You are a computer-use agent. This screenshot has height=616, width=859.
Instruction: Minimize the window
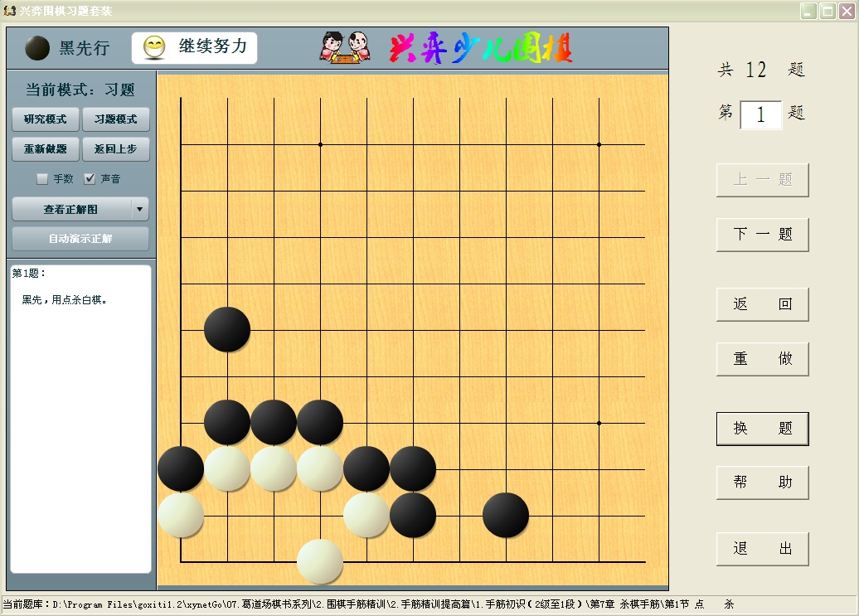[808, 11]
